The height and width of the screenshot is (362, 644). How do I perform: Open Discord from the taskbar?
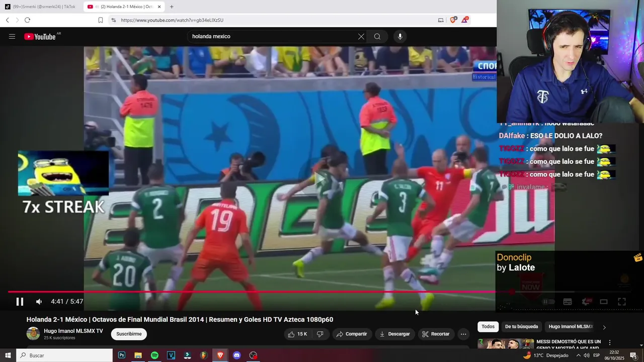236,355
